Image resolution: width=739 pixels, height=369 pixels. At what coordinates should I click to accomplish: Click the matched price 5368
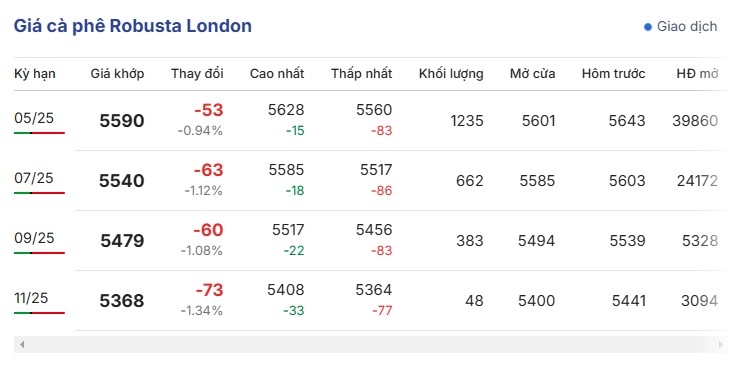click(x=122, y=301)
